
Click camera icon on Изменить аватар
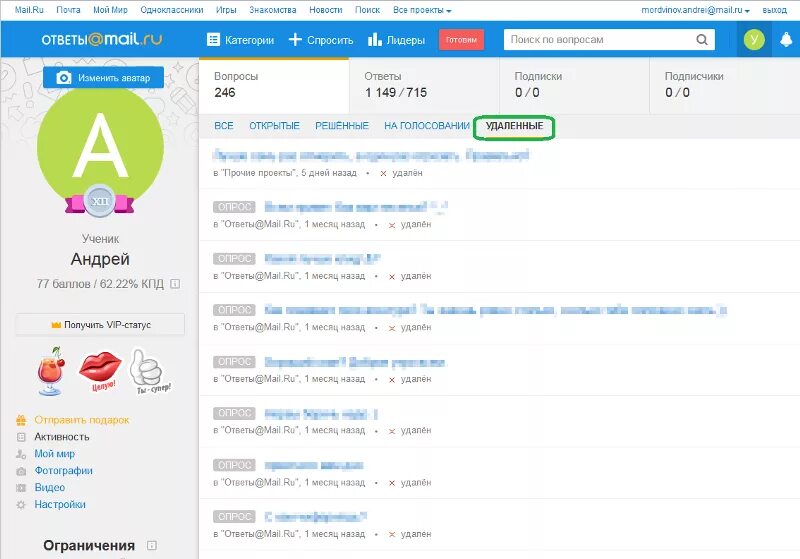[64, 78]
